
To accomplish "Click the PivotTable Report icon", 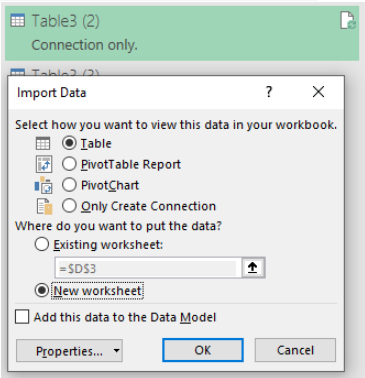I will pyautogui.click(x=44, y=164).
